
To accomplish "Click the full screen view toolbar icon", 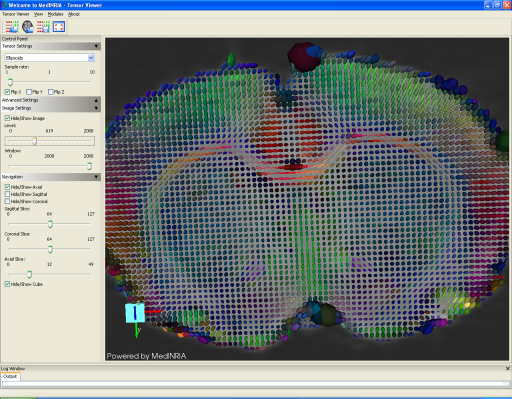I will point(59,27).
